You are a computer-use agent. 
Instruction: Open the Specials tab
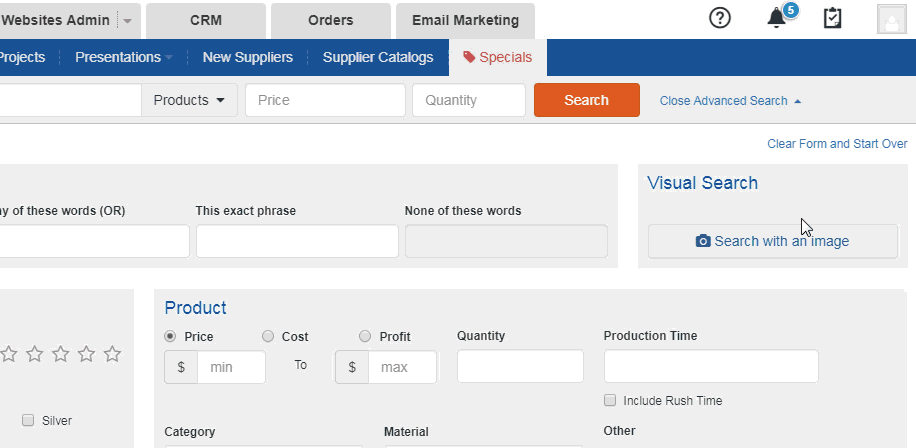498,57
